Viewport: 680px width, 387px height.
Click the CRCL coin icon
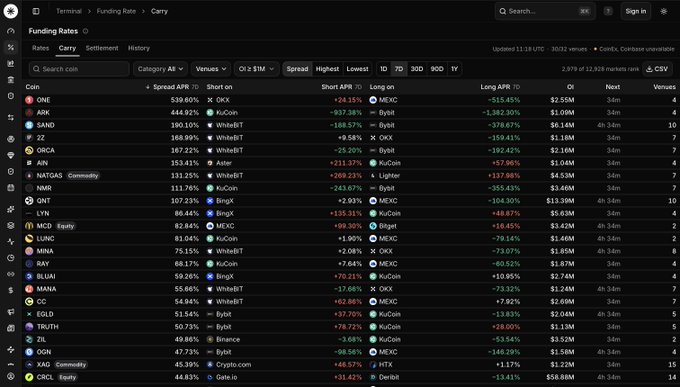click(x=29, y=377)
